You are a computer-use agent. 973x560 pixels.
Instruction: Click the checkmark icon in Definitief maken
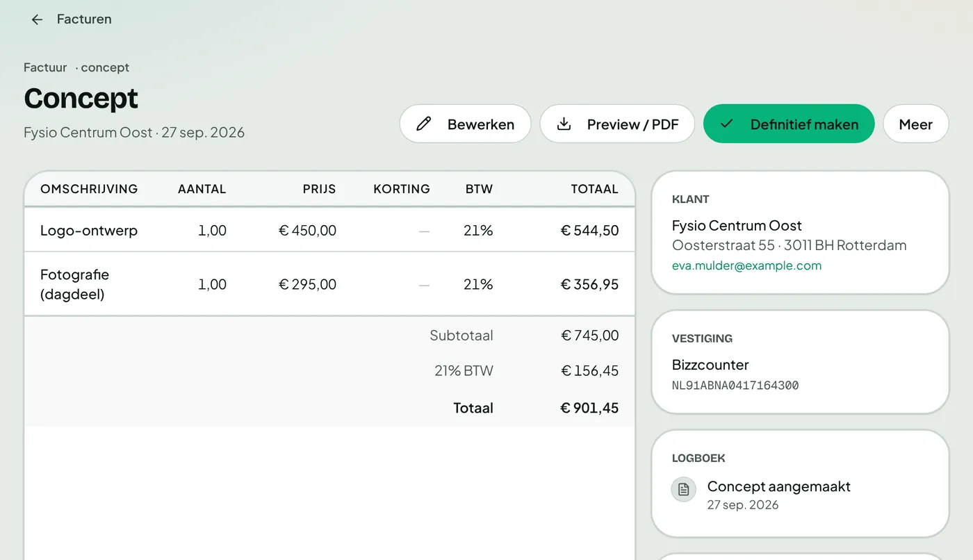click(727, 124)
